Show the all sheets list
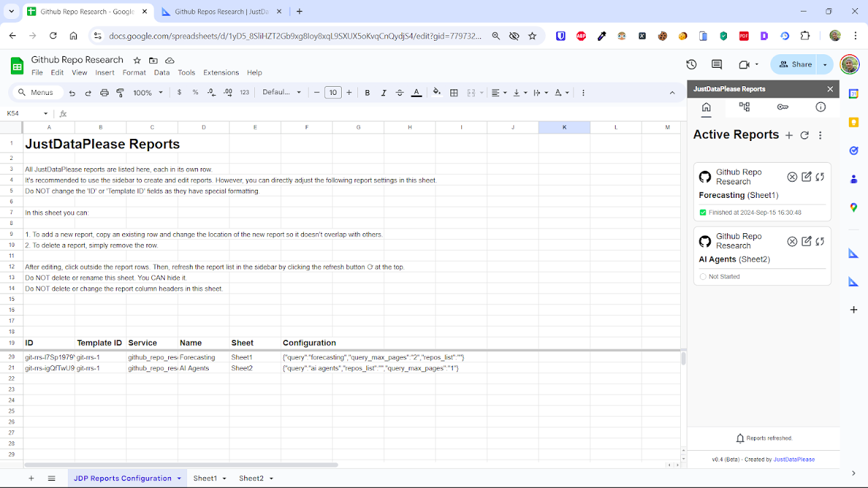This screenshot has height=488, width=868. point(52,479)
